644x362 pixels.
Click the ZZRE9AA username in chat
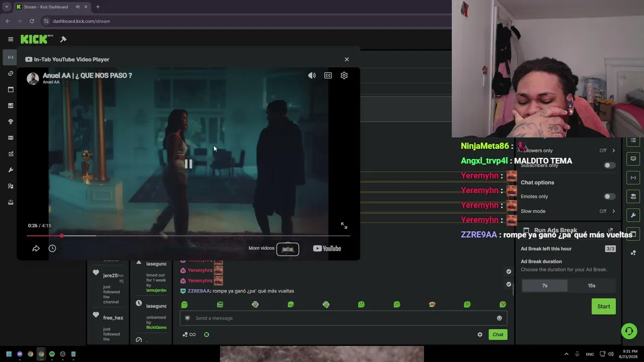click(198, 291)
